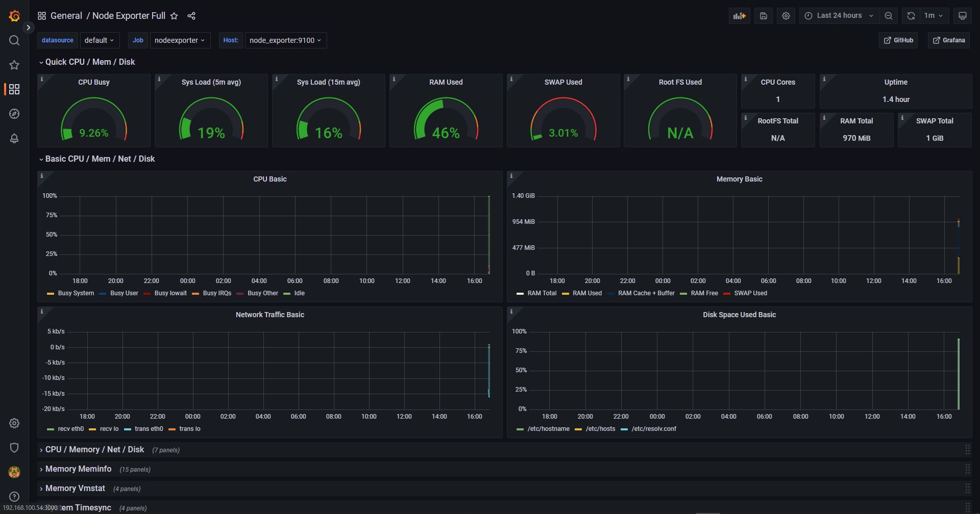Click RAM Used legend color swatch

pos(566,294)
